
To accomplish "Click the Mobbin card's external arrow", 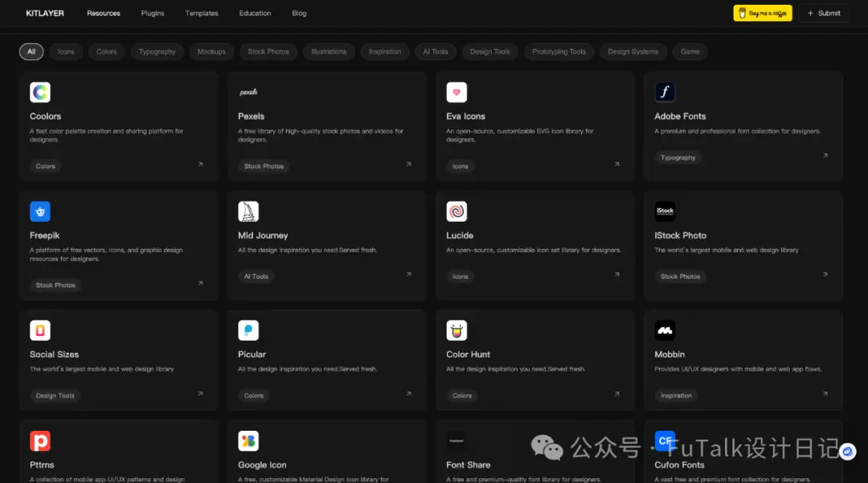I will pos(825,394).
